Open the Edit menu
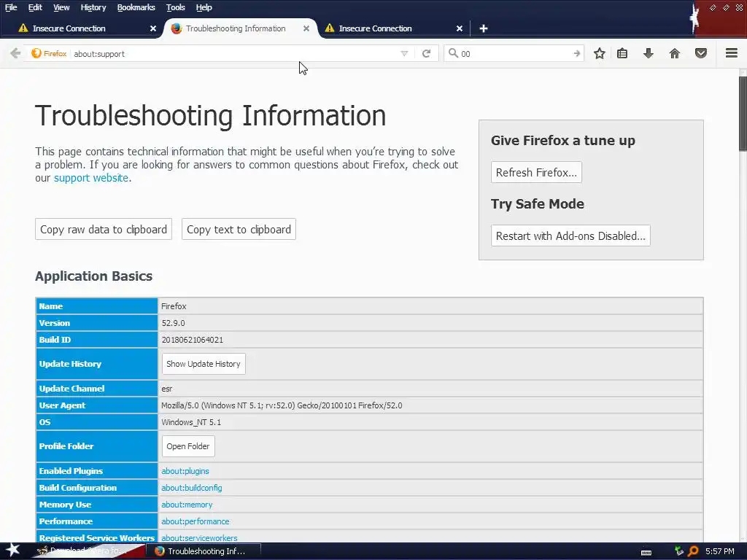This screenshot has width=747, height=560. (35, 7)
